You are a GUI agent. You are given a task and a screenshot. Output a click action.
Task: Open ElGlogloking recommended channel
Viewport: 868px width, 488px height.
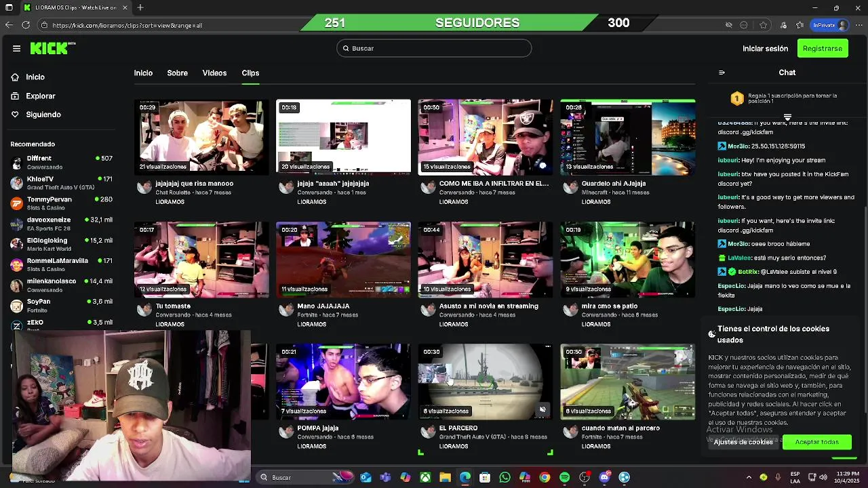pyautogui.click(x=61, y=244)
